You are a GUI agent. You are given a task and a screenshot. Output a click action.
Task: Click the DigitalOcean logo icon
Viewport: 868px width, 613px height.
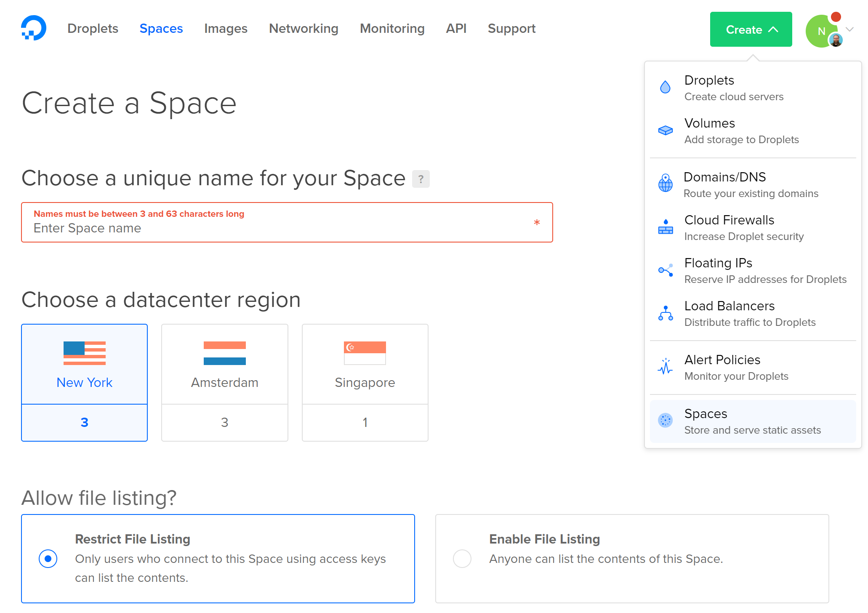point(34,28)
